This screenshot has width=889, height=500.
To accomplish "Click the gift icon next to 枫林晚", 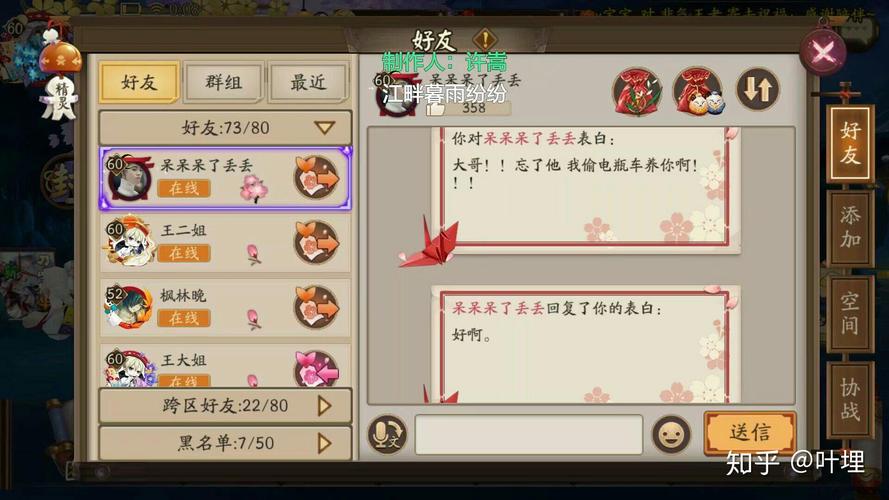I will pyautogui.click(x=317, y=308).
